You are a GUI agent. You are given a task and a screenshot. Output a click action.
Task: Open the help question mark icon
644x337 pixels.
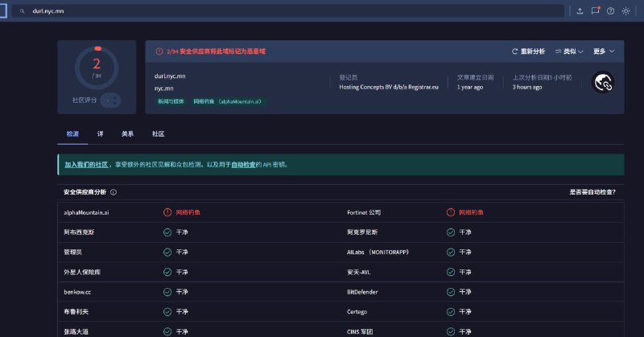tap(611, 11)
